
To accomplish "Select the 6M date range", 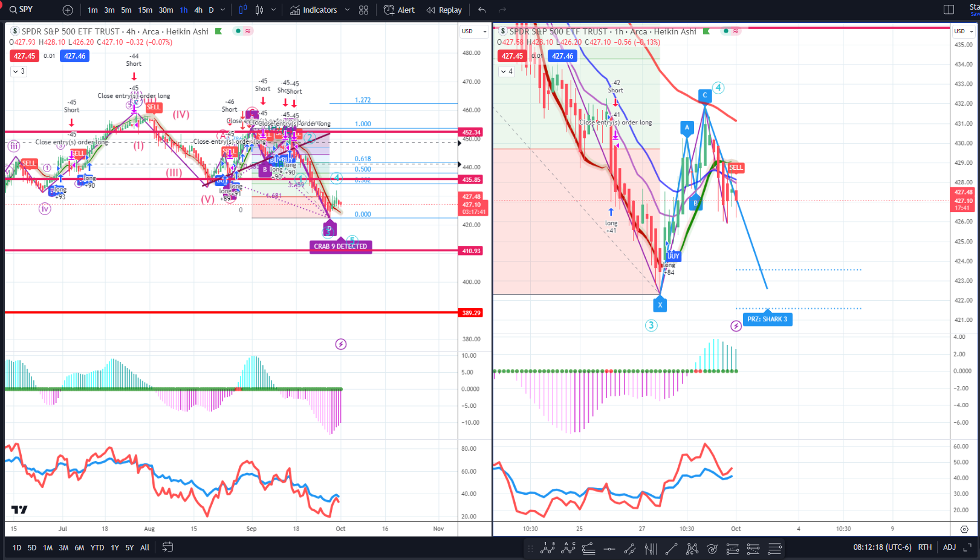I will tap(80, 548).
